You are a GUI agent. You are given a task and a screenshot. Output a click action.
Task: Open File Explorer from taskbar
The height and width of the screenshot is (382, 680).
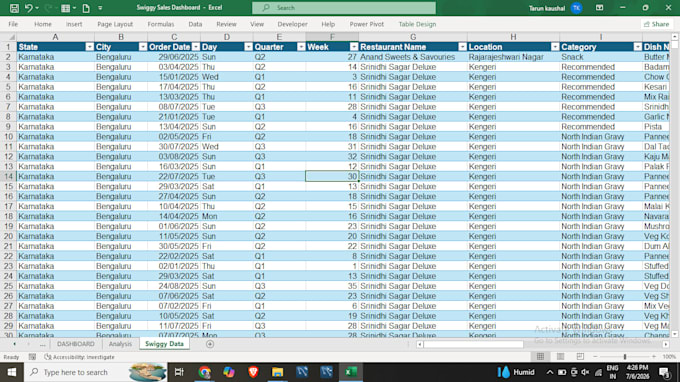(278, 372)
